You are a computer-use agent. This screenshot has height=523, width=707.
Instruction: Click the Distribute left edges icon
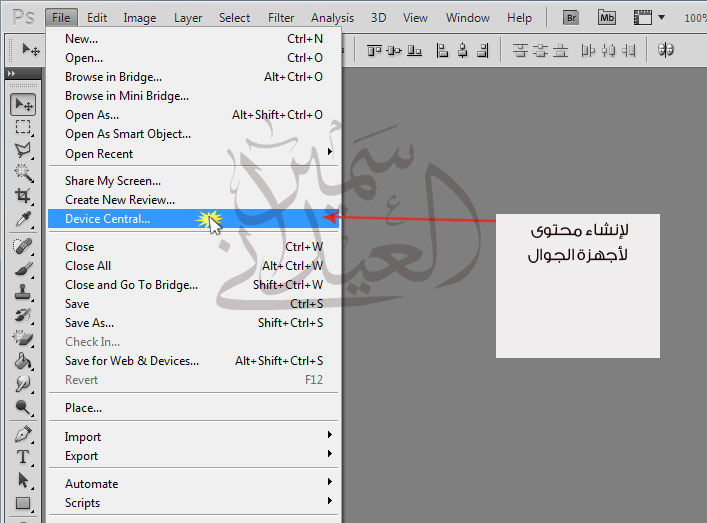click(x=588, y=50)
